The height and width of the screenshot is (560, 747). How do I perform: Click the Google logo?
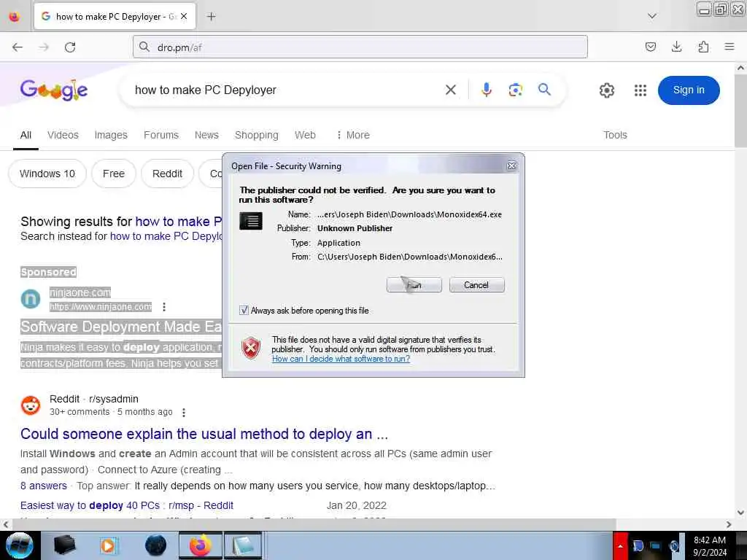point(54,90)
